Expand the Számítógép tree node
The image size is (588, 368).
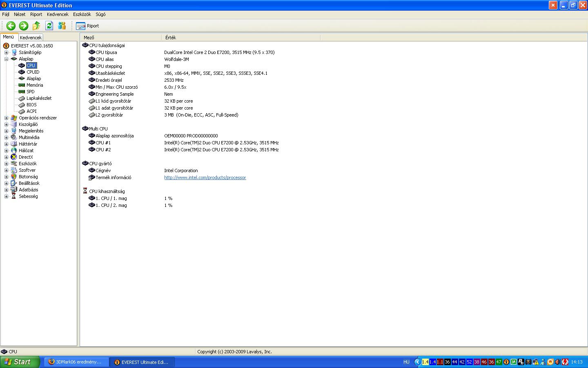pyautogui.click(x=6, y=52)
